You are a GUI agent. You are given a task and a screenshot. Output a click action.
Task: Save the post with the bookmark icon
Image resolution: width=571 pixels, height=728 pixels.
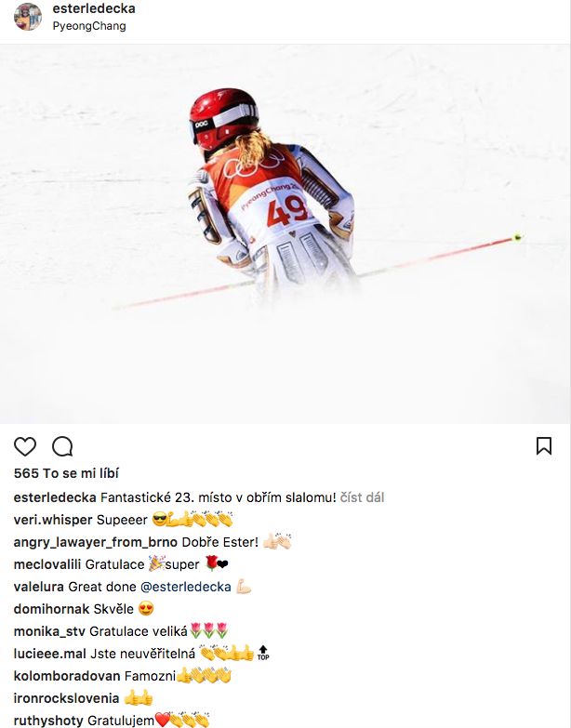tap(544, 445)
